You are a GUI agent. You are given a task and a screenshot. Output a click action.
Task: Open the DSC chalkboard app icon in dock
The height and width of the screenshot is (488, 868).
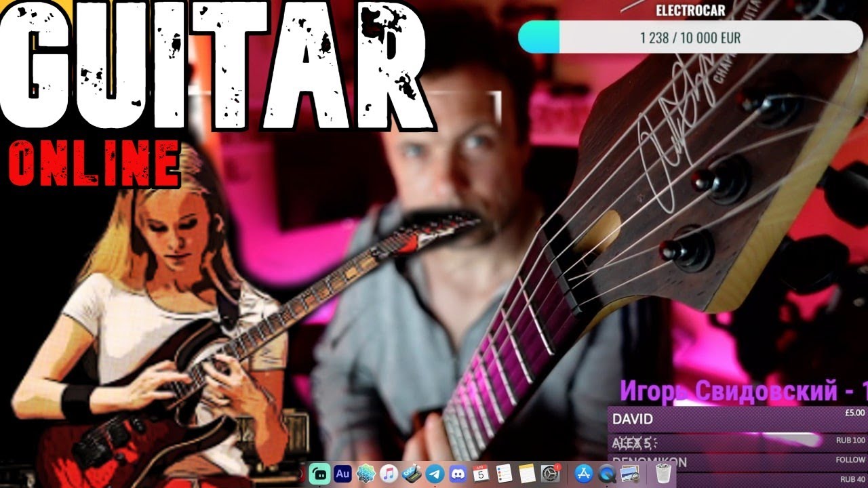[412, 474]
